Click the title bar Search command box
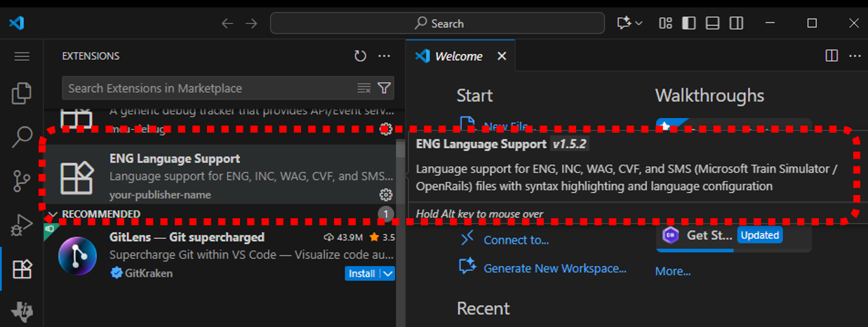The image size is (868, 327). tap(437, 23)
